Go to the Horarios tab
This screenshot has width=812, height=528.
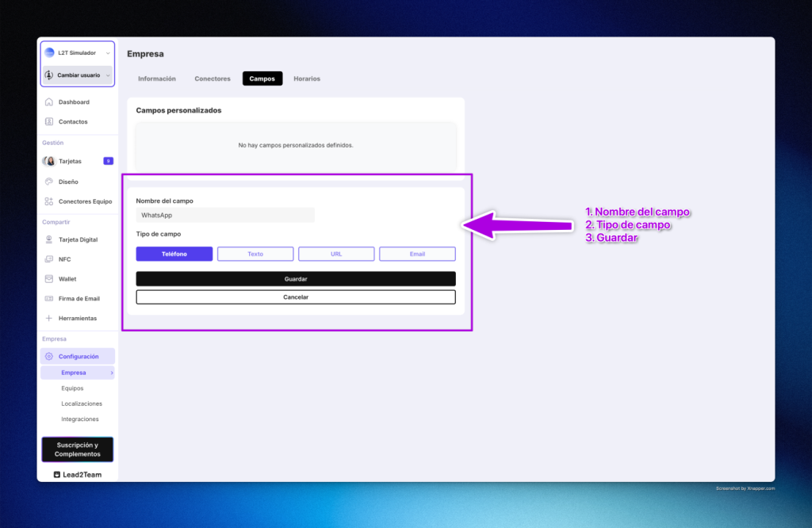click(307, 78)
